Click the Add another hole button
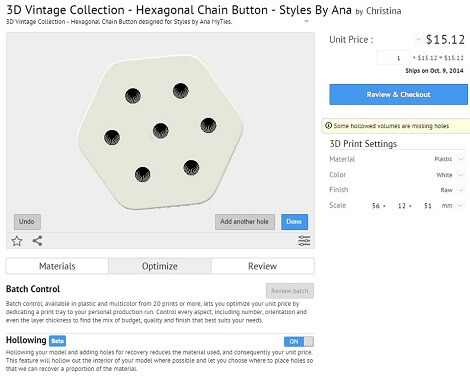This screenshot has height=381, width=470. 245,222
